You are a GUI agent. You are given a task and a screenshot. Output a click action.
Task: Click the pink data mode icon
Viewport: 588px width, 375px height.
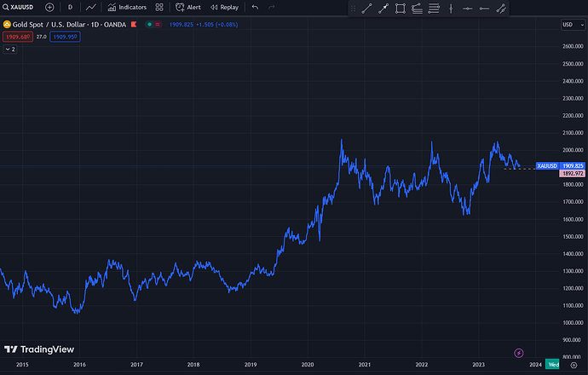158,25
